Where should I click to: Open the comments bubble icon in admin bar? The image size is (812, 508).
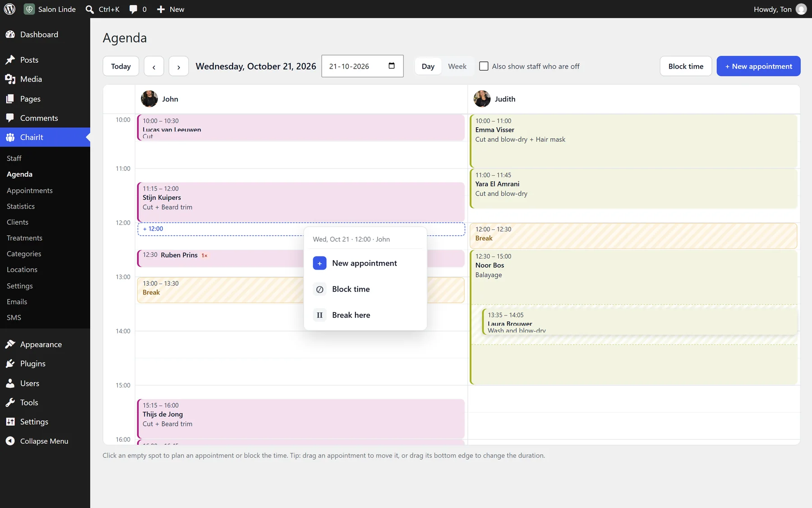coord(133,9)
